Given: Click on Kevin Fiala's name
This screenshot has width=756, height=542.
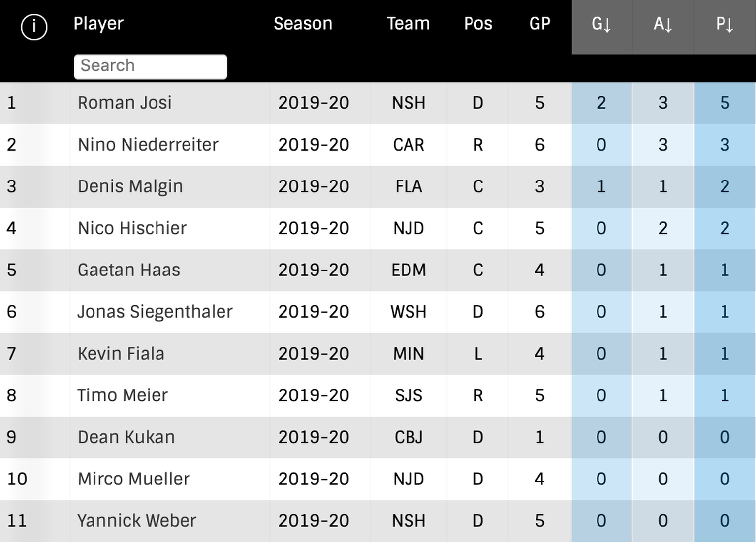Looking at the screenshot, I should tap(121, 354).
